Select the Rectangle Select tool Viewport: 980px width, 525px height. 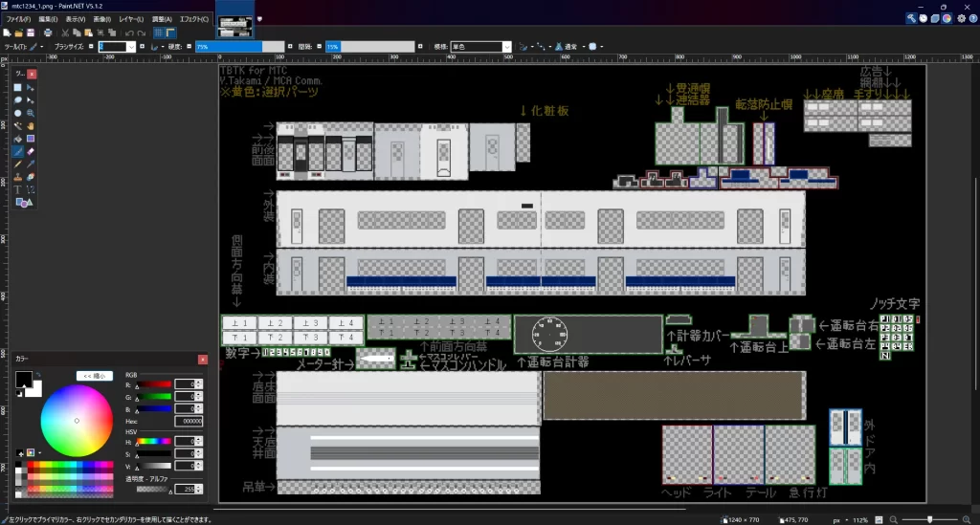click(x=17, y=87)
